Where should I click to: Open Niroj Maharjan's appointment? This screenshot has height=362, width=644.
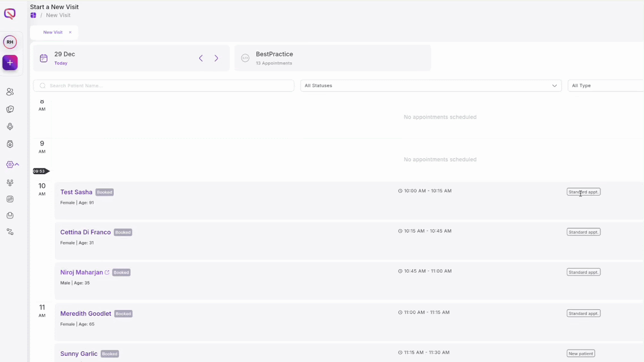click(x=349, y=281)
